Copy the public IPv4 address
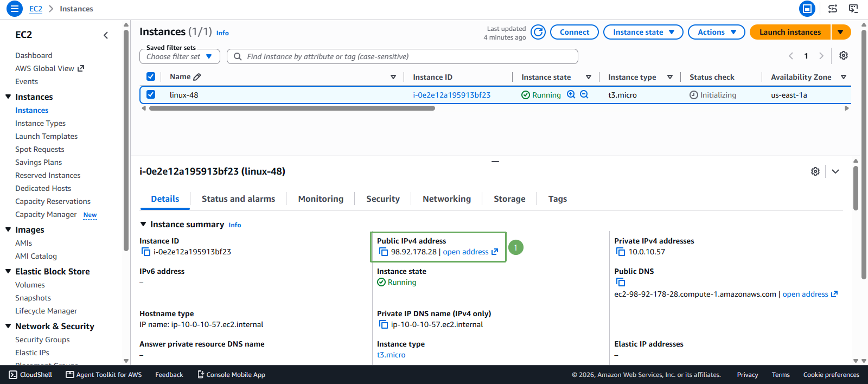Image resolution: width=868 pixels, height=384 pixels. coord(384,252)
